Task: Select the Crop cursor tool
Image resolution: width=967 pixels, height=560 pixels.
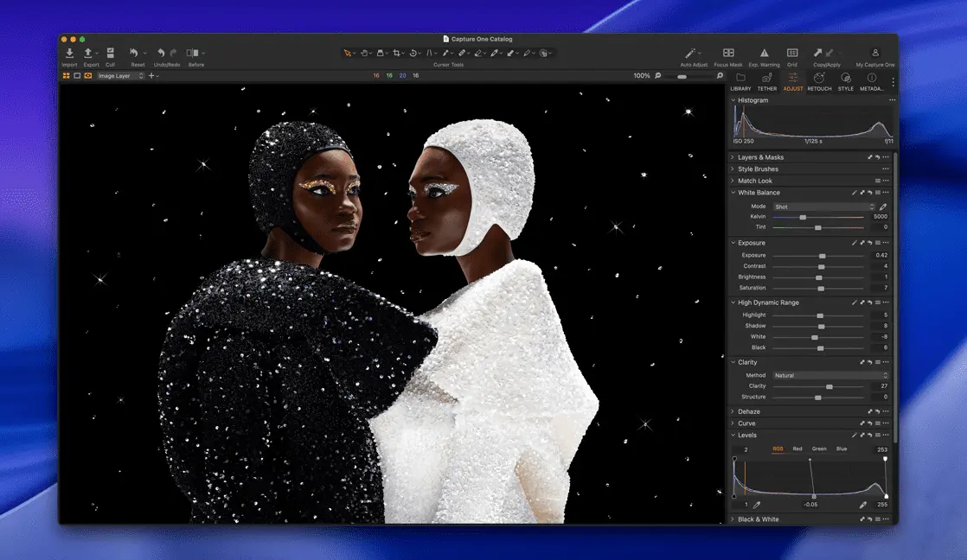Action: click(397, 54)
